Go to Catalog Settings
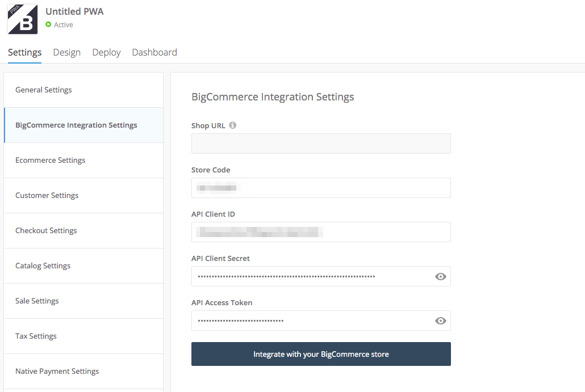Image resolution: width=585 pixels, height=392 pixels. pyautogui.click(x=43, y=265)
